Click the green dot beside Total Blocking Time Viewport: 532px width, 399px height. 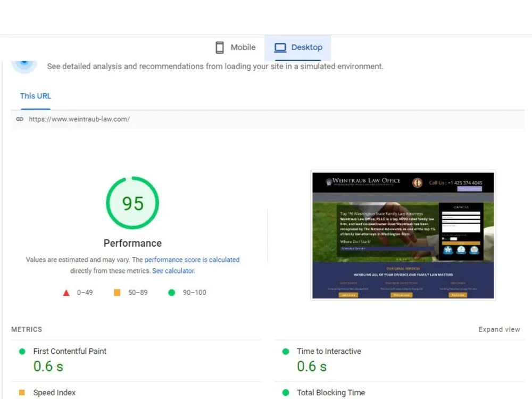286,393
